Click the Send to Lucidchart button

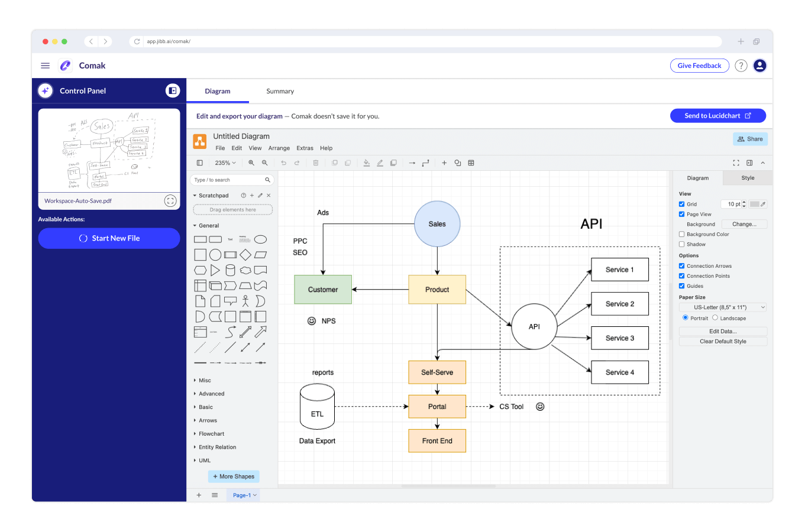[x=717, y=116]
